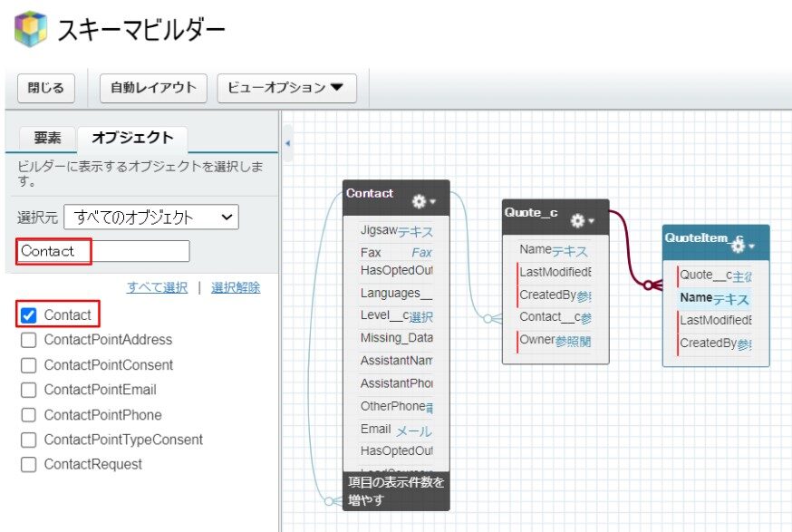The width and height of the screenshot is (792, 532).
Task: Check the ContactPointAddress checkbox
Action: (29, 340)
